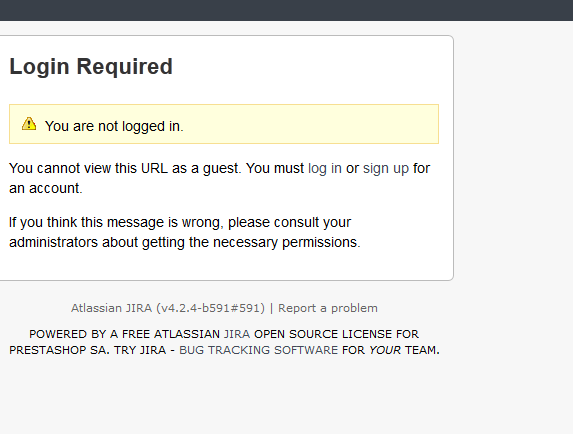Click the "POWERED BY A FREE ATLASSIAN" text
The image size is (573, 434).
pyautogui.click(x=124, y=334)
